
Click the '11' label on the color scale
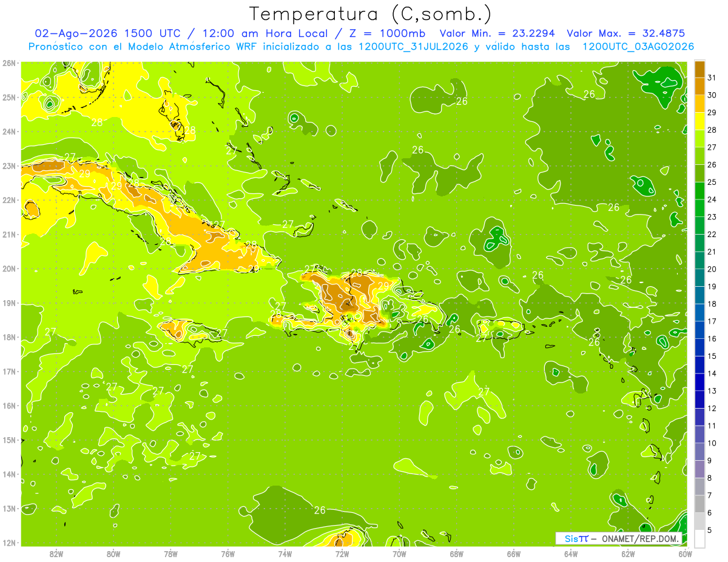pos(712,426)
